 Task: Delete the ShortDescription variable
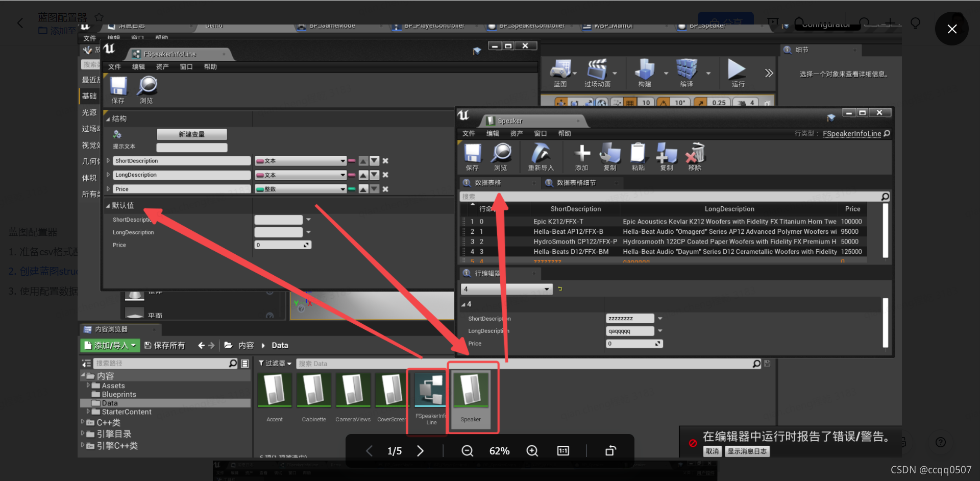[385, 161]
